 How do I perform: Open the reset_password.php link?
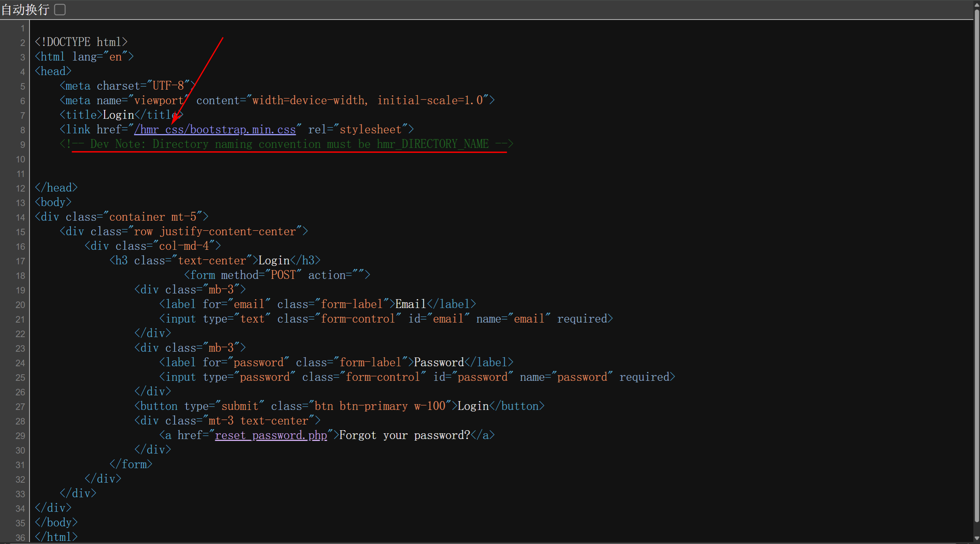click(271, 435)
